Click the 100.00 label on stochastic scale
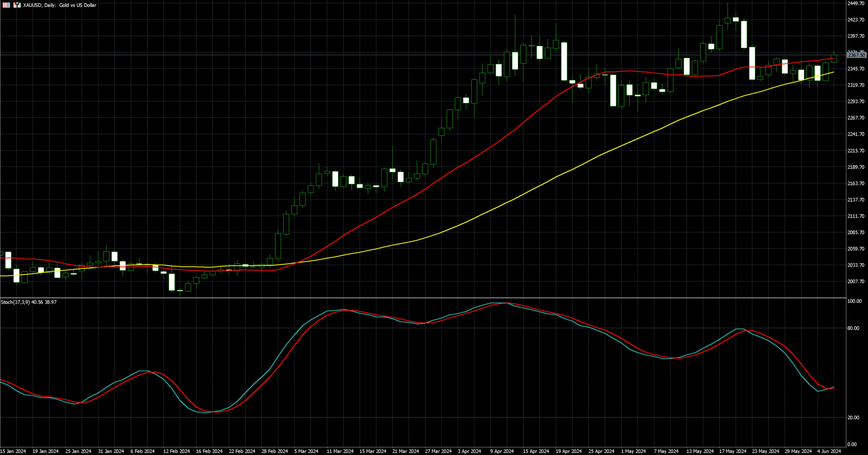 pos(854,302)
